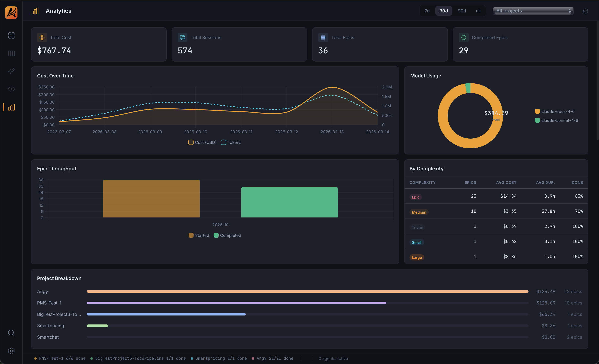
Task: Open the dashboard grid view from sidebar
Action: (11, 35)
